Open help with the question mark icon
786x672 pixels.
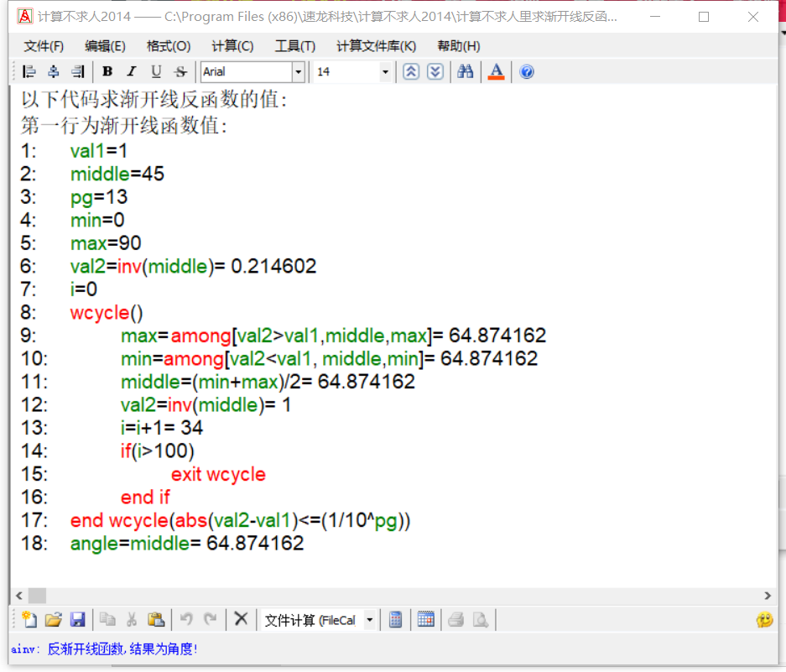point(527,71)
